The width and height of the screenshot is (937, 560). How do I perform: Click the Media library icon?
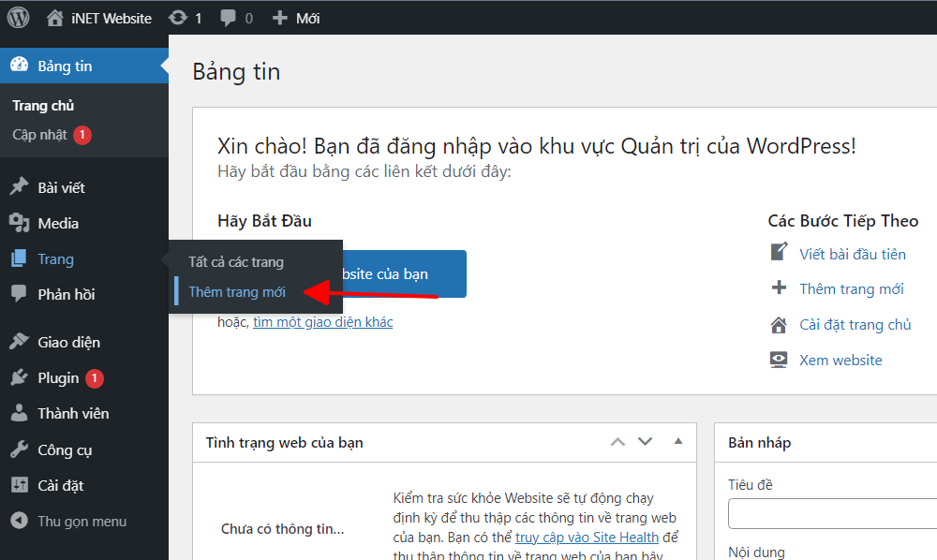click(19, 223)
